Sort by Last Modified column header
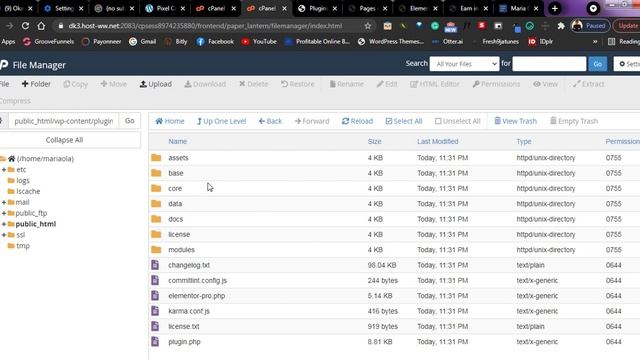Image resolution: width=640 pixels, height=360 pixels. point(438,141)
